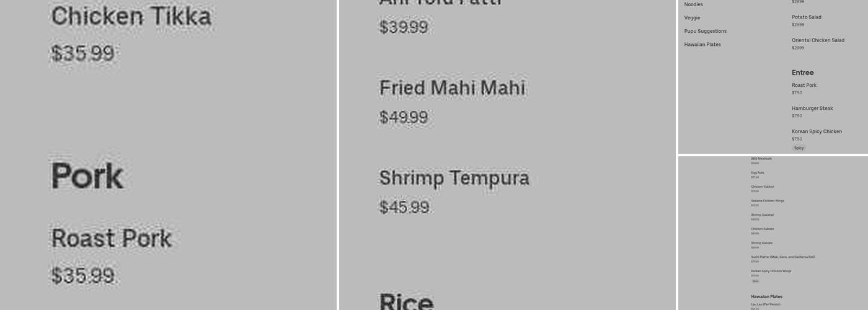Select the Chicken Tikka menu item
Viewport: 868px width, 310px height.
coord(131,17)
